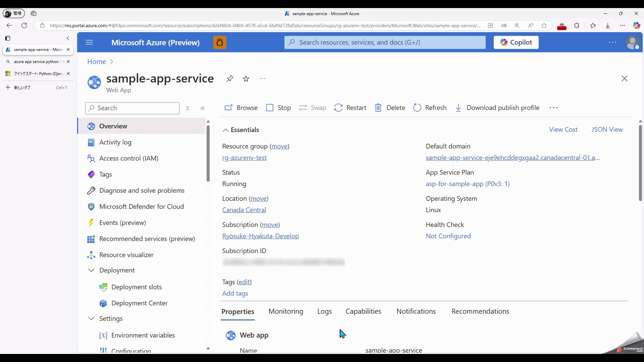Restart the web app
The image size is (644, 362).
[x=350, y=108]
